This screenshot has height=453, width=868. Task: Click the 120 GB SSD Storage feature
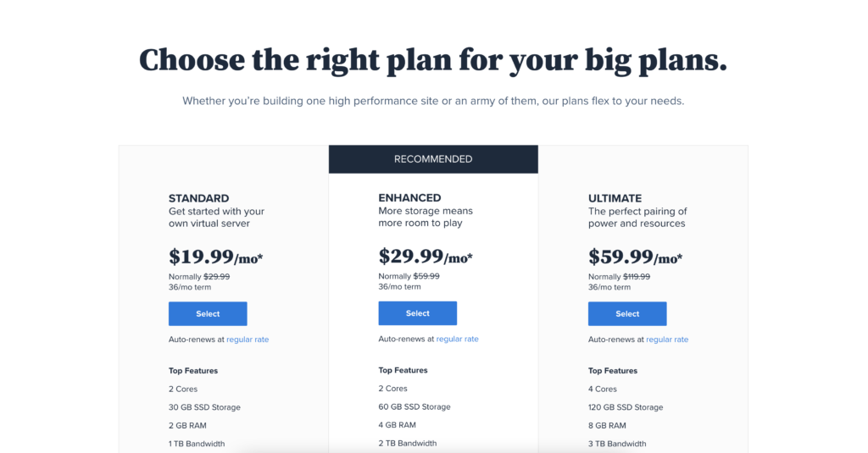coord(626,407)
